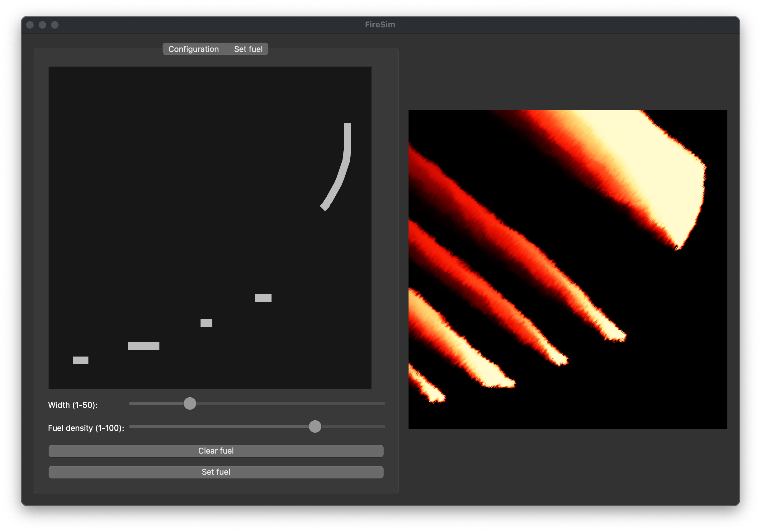Click the window minimize button

tap(42, 25)
